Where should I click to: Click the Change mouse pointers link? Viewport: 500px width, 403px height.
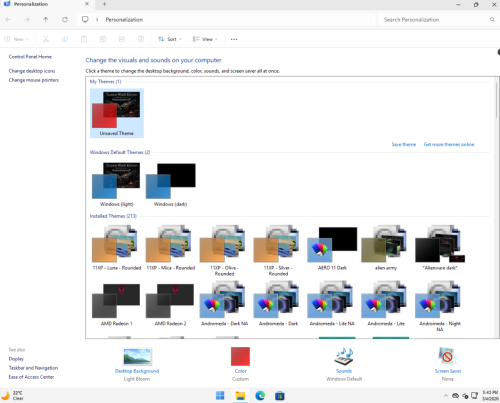point(34,80)
